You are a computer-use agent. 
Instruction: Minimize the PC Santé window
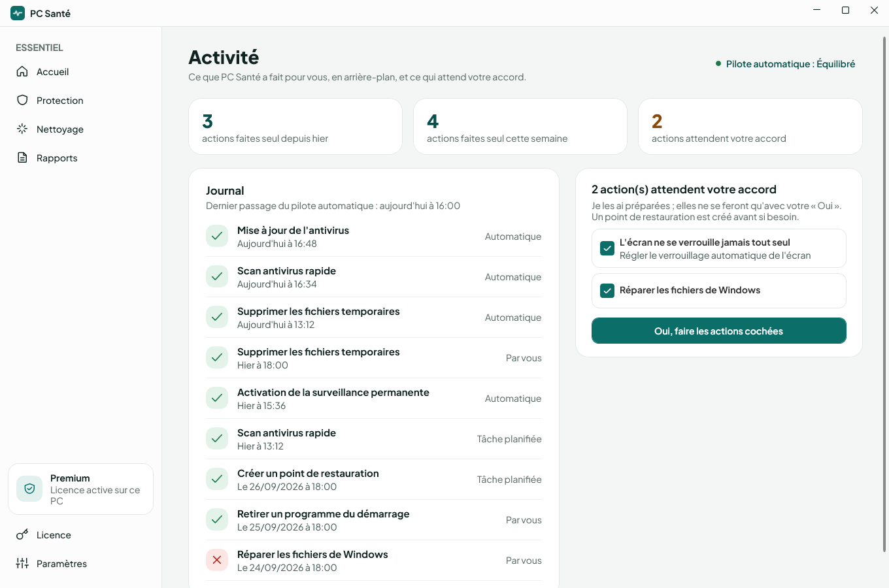coord(816,10)
